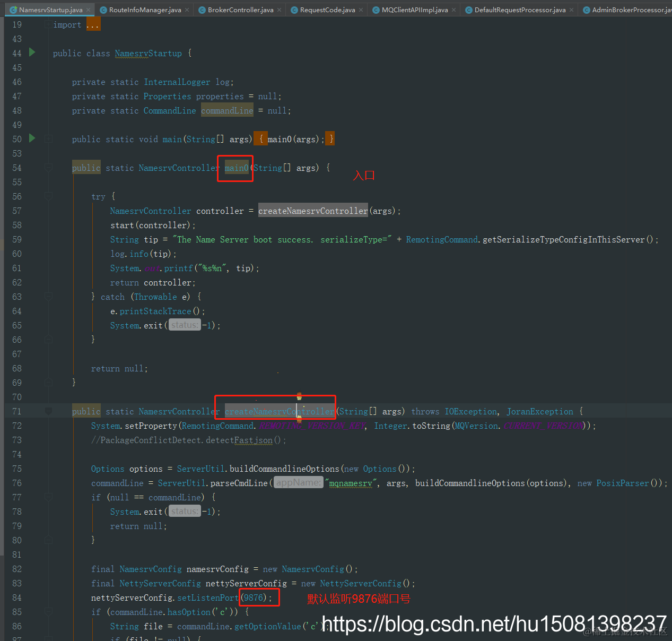
Task: Collapse createNamesrvController method at line 71
Action: coord(48,411)
